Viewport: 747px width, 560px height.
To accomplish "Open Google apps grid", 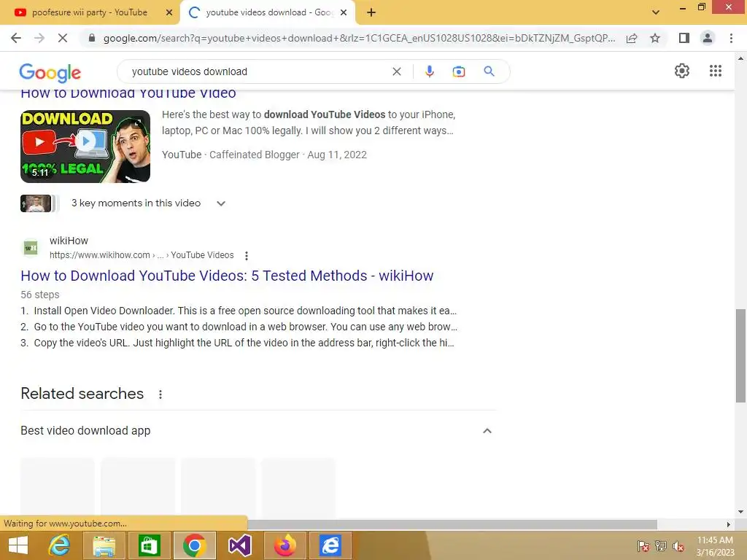I will (x=715, y=71).
